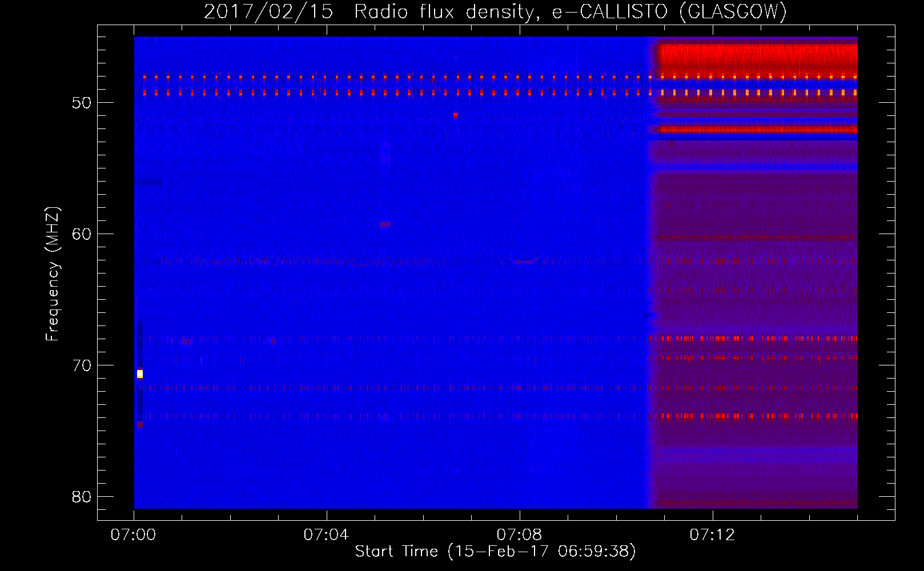
Task: Click the bright yellow spot near 70 MHz
Action: [x=140, y=374]
